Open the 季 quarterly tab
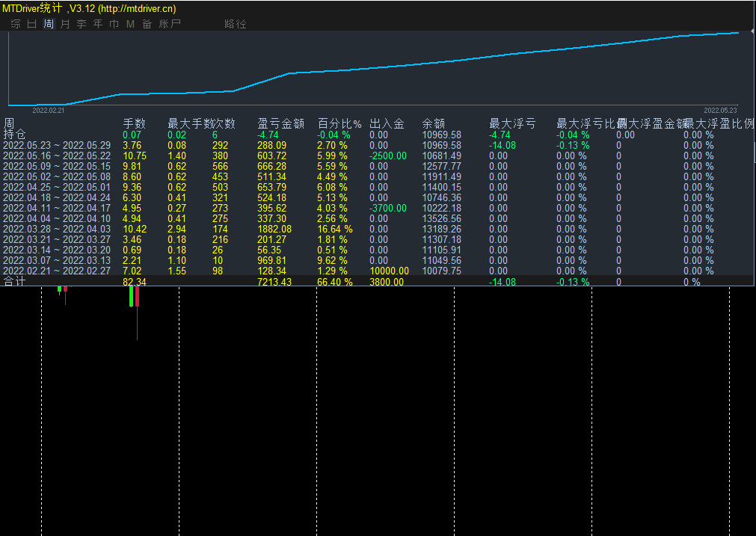 82,24
